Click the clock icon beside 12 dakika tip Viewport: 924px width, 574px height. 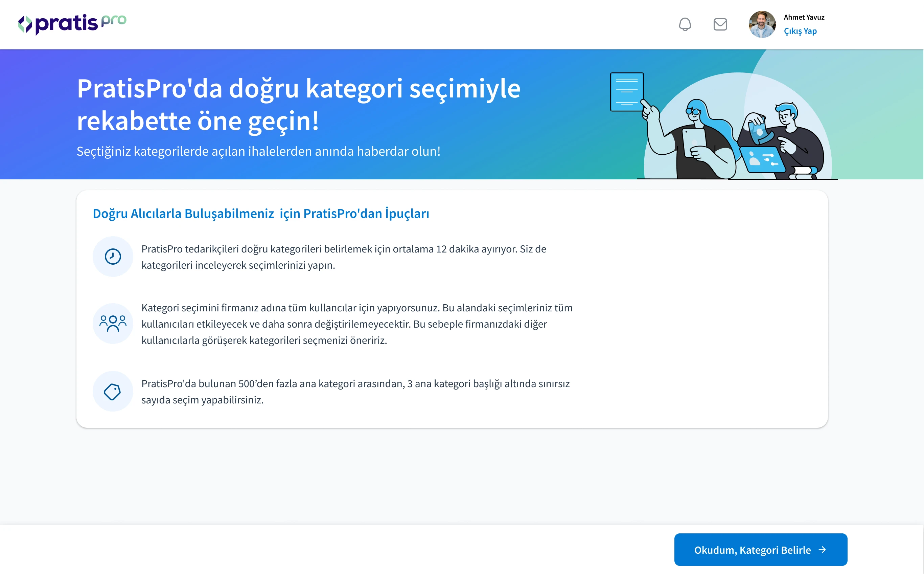(x=113, y=257)
